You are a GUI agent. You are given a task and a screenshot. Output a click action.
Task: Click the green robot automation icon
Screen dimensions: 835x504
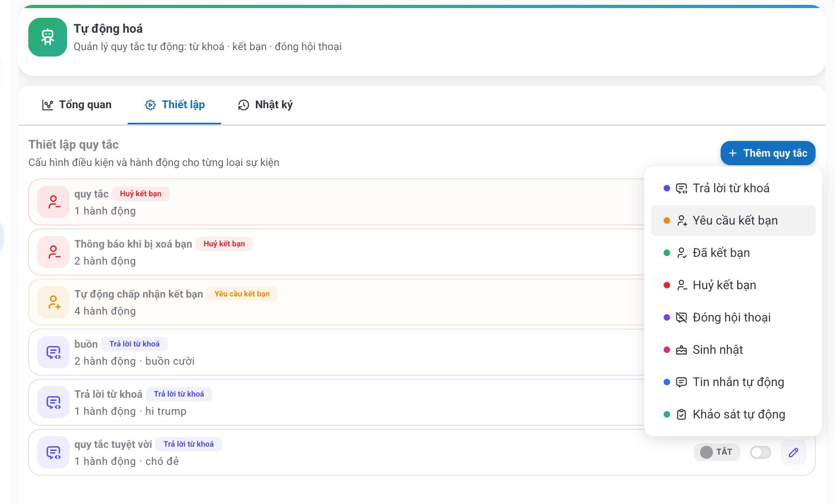[48, 37]
